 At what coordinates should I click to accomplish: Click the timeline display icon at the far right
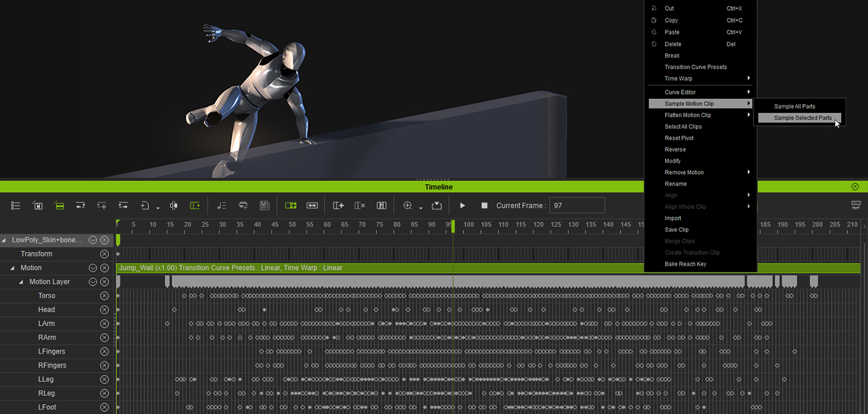(855, 205)
